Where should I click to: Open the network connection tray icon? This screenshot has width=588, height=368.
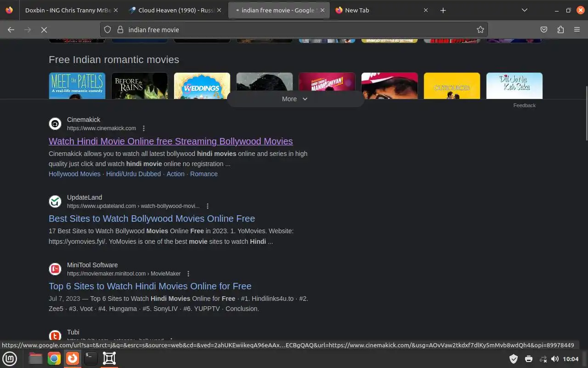pyautogui.click(x=543, y=359)
